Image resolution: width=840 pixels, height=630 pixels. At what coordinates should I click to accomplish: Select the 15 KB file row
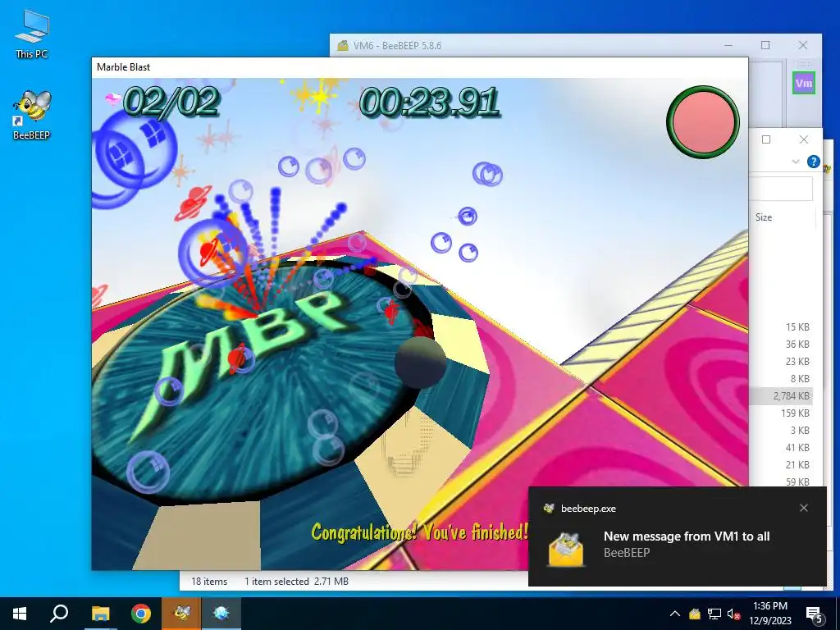[782, 326]
